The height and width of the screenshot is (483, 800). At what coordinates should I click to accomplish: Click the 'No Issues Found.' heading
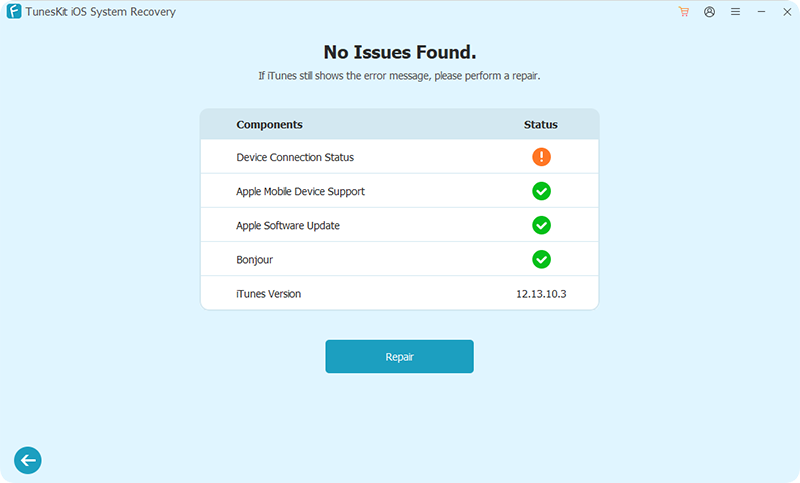[x=400, y=52]
